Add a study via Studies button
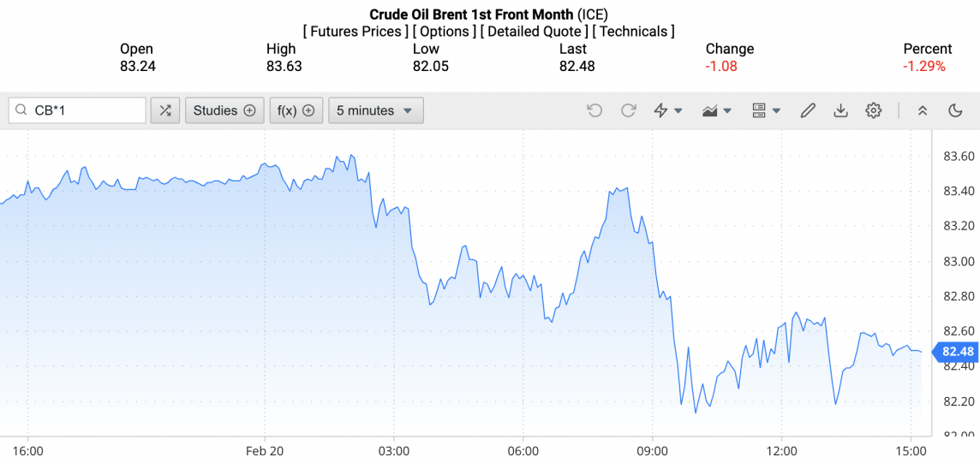The width and height of the screenshot is (980, 463). click(x=224, y=110)
